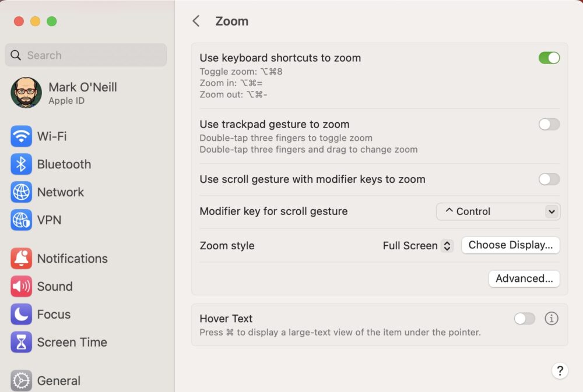Open Bluetooth settings via its icon

coord(21,164)
